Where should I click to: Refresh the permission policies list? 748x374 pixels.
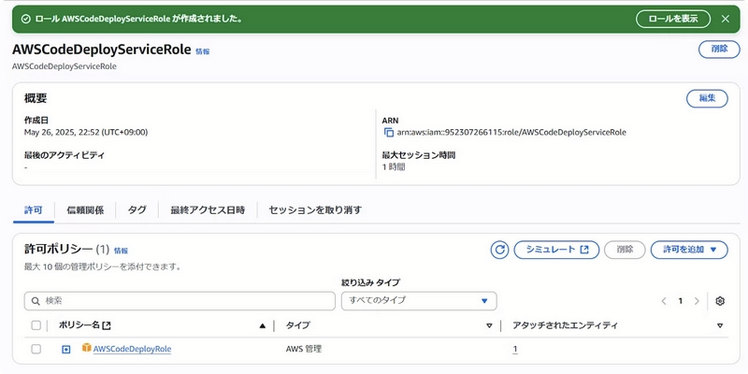(x=499, y=249)
